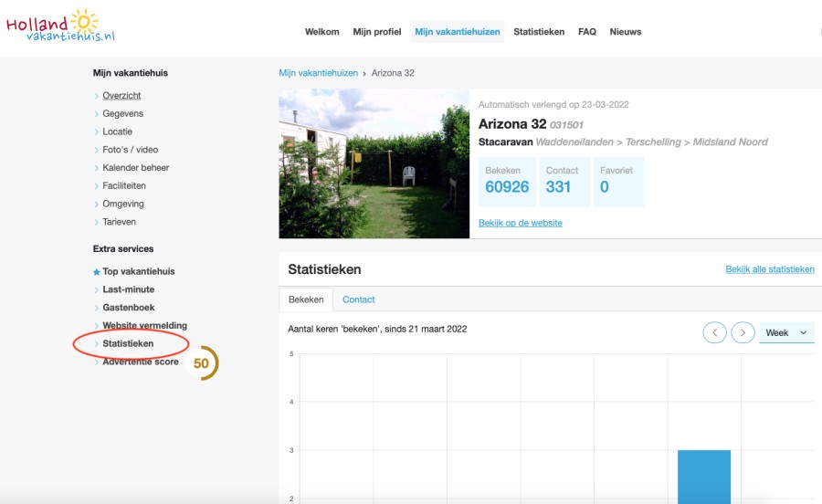
Task: Click the Arizona 32 caravan photo
Action: pos(374,163)
